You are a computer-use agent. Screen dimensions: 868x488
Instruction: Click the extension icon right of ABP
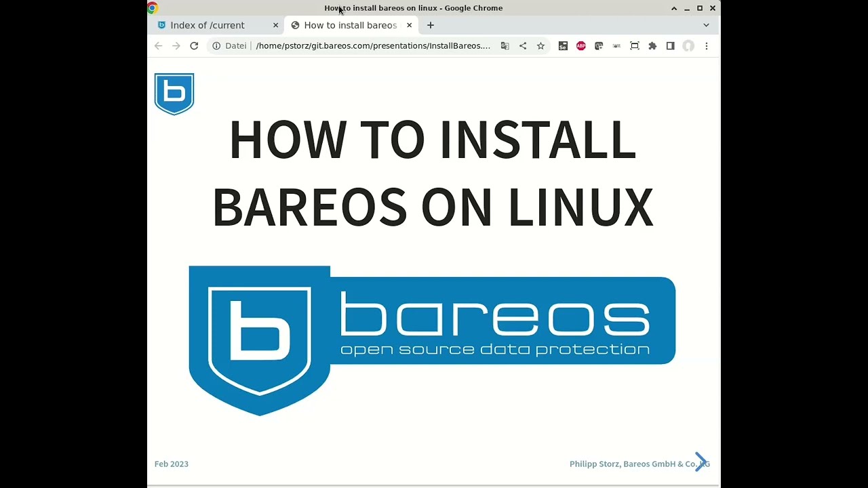599,46
